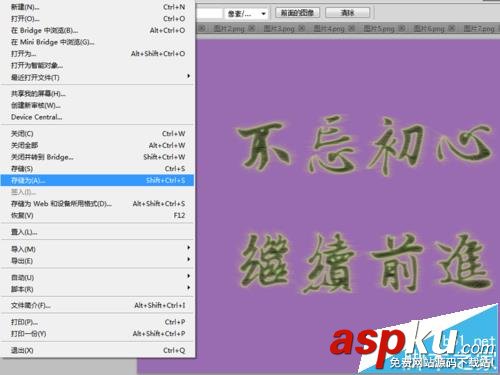Select 在 Bridge 中浏览(B)... entry
The height and width of the screenshot is (375, 500).
97,30
